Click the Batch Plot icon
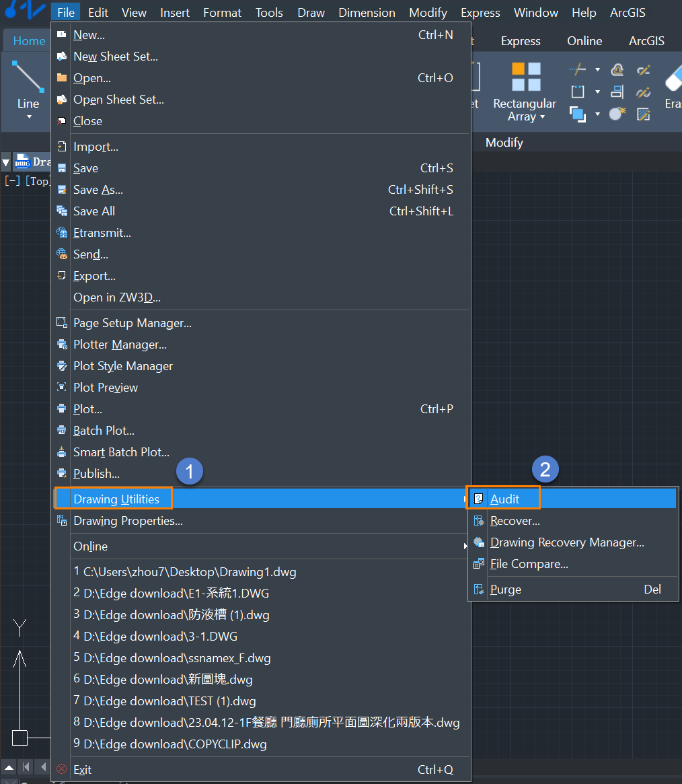 pos(61,430)
